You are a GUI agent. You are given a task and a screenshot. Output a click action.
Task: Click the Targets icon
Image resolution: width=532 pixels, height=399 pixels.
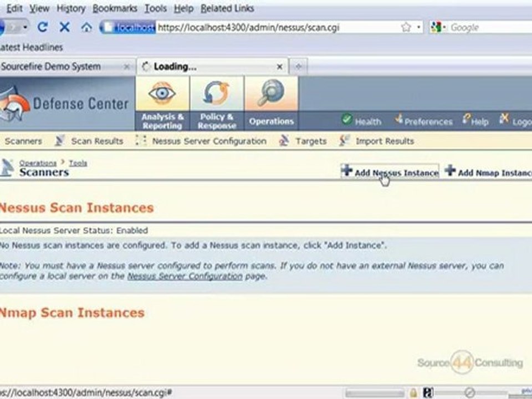(284, 140)
